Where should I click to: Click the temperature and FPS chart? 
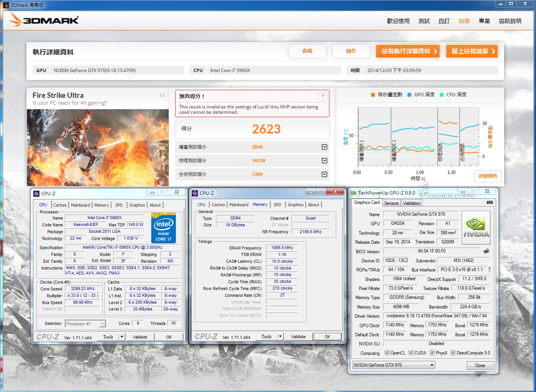418,137
